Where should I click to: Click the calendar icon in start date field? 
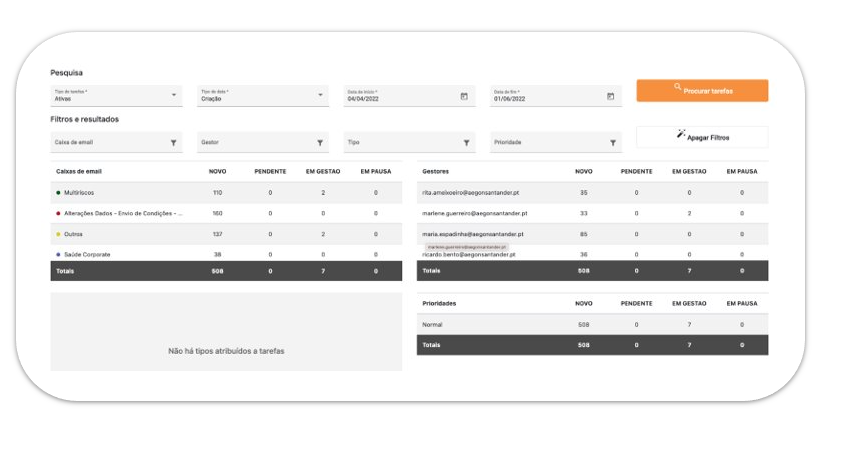coord(464,96)
